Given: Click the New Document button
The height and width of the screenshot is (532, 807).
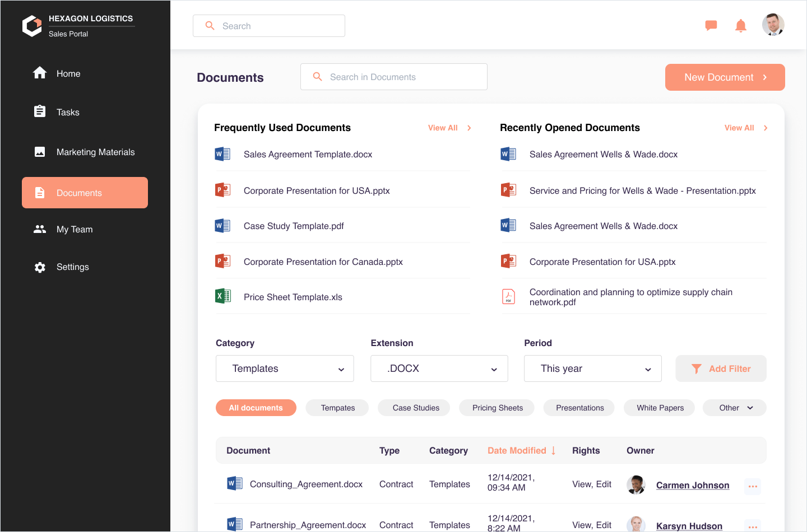Looking at the screenshot, I should coord(725,77).
